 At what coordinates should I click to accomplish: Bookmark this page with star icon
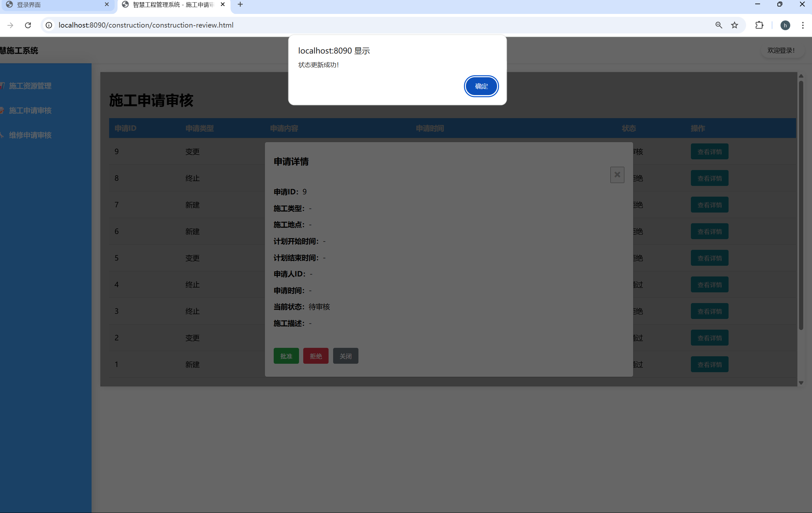coord(734,25)
